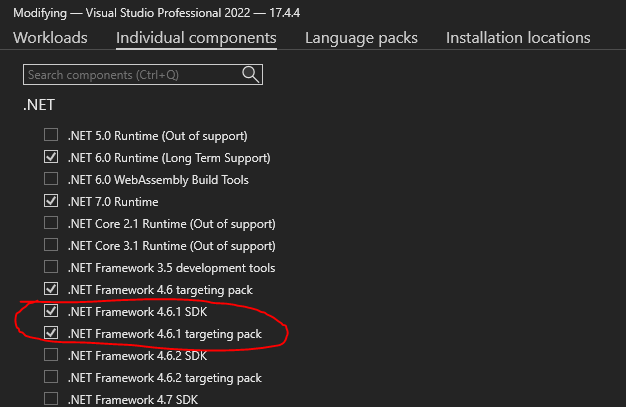This screenshot has height=407, width=626.
Task: Select the Language packs tab
Action: 361,38
